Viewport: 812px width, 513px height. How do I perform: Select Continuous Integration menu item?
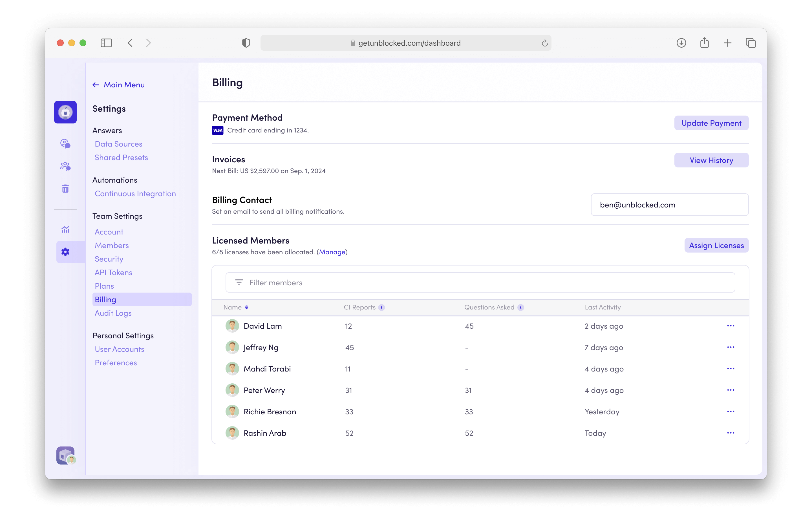pos(135,193)
